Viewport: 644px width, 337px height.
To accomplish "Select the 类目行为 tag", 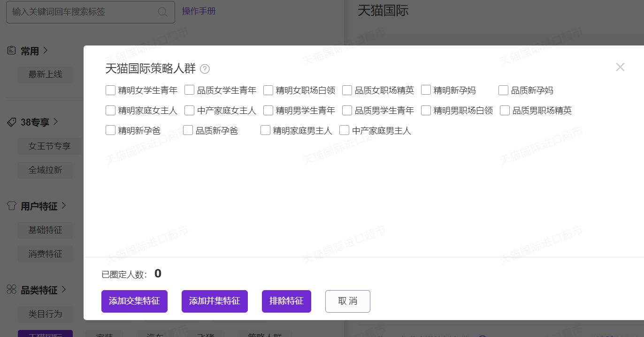I will click(45, 314).
